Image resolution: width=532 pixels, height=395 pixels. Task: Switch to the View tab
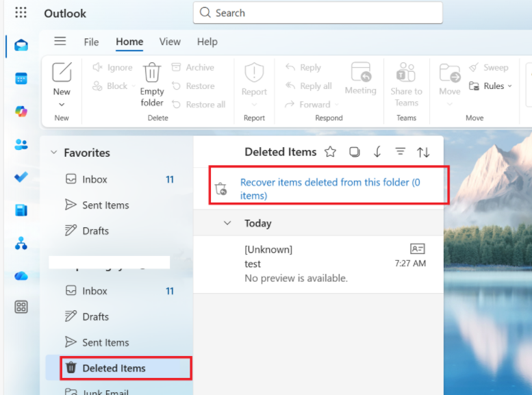[170, 42]
